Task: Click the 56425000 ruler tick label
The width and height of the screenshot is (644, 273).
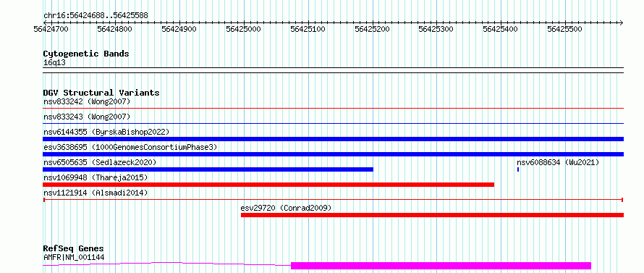Action: coord(244,29)
